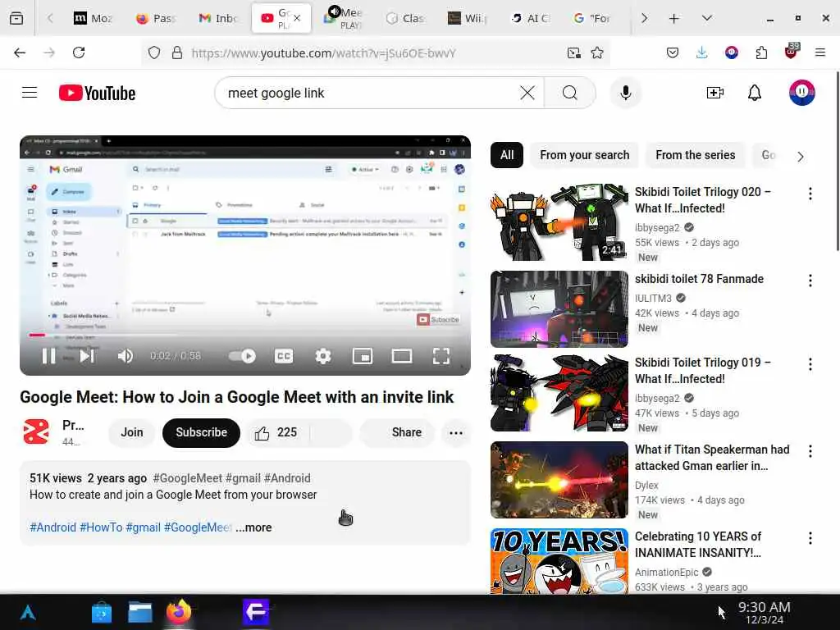This screenshot has height=630, width=840.
Task: List all tabs with the dropdown arrow
Action: pos(707,18)
